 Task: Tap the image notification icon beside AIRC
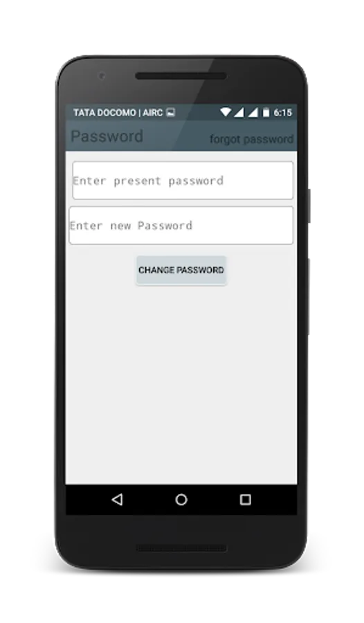170,112
